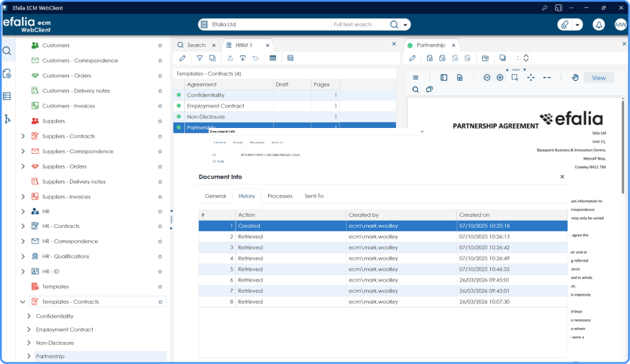
Task: Click the table columns icon in the Hitlist toolbar
Action: point(273,58)
